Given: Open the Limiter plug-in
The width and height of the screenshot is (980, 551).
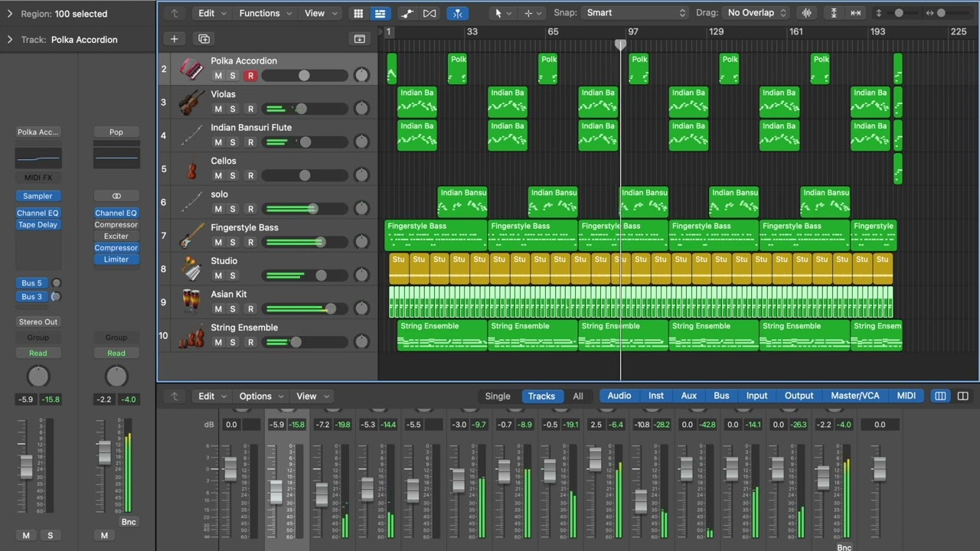Looking at the screenshot, I should pos(116,259).
